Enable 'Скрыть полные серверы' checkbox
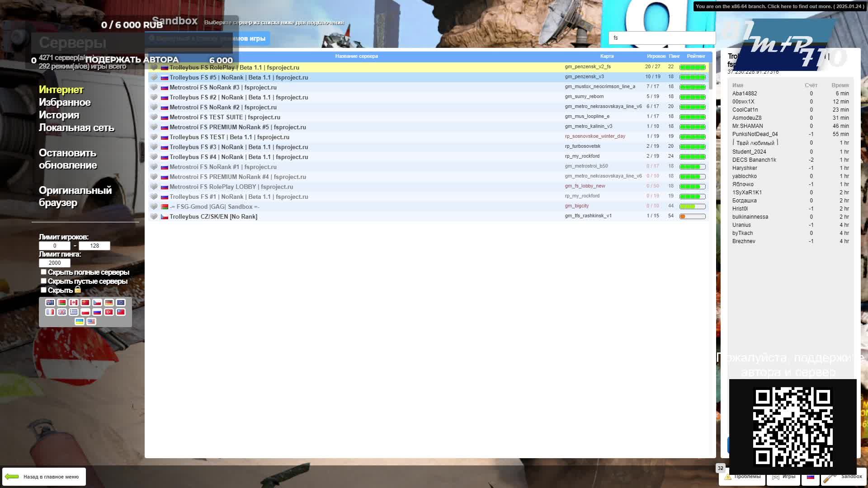The width and height of the screenshot is (868, 488). point(43,272)
